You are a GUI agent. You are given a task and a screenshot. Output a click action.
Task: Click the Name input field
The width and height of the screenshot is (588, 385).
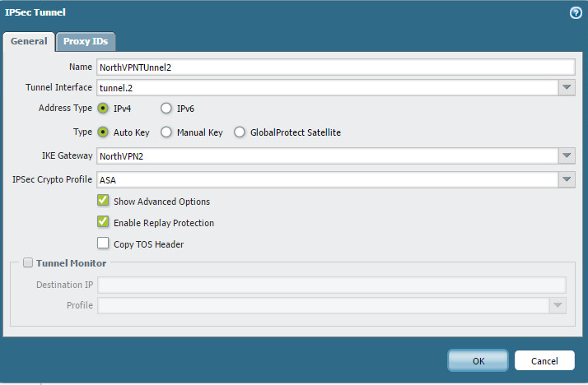click(x=334, y=67)
